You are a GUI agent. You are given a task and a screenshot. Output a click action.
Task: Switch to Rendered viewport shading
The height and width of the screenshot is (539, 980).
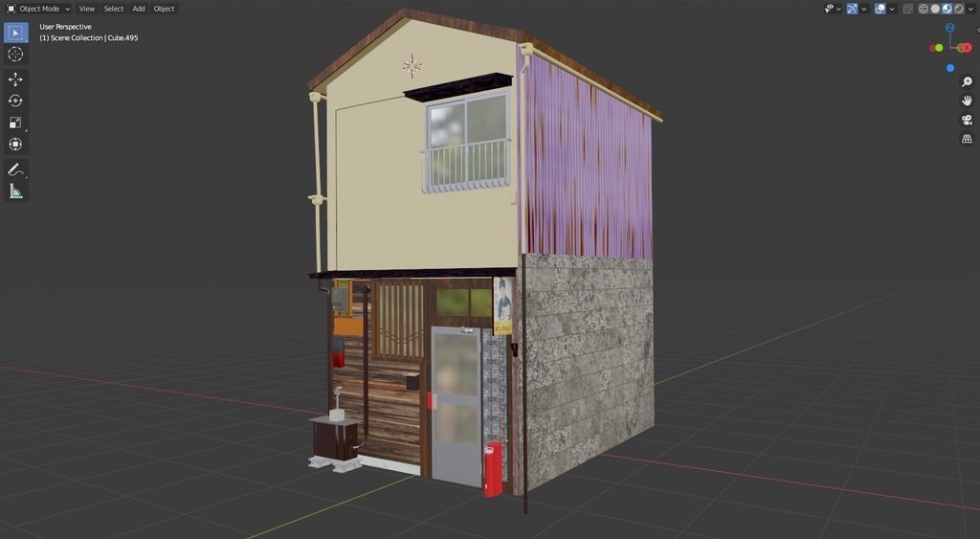coord(959,9)
